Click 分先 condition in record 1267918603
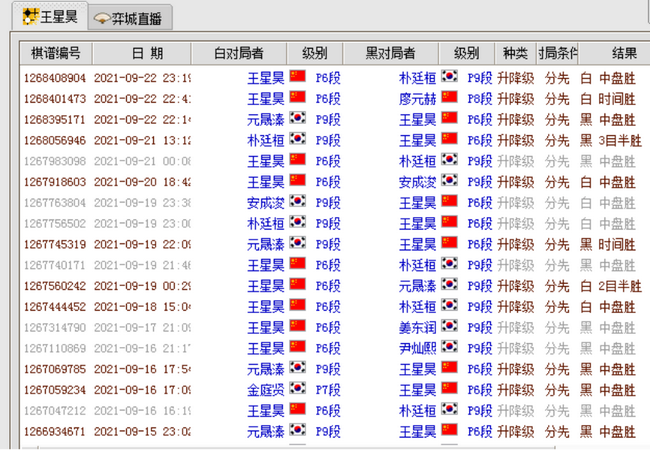Screen dimensions: 650x450 tap(557, 182)
